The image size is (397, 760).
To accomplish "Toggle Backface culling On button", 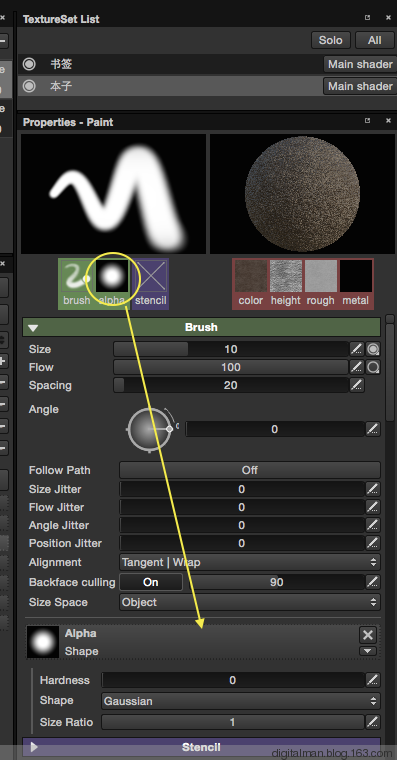I will pyautogui.click(x=151, y=582).
